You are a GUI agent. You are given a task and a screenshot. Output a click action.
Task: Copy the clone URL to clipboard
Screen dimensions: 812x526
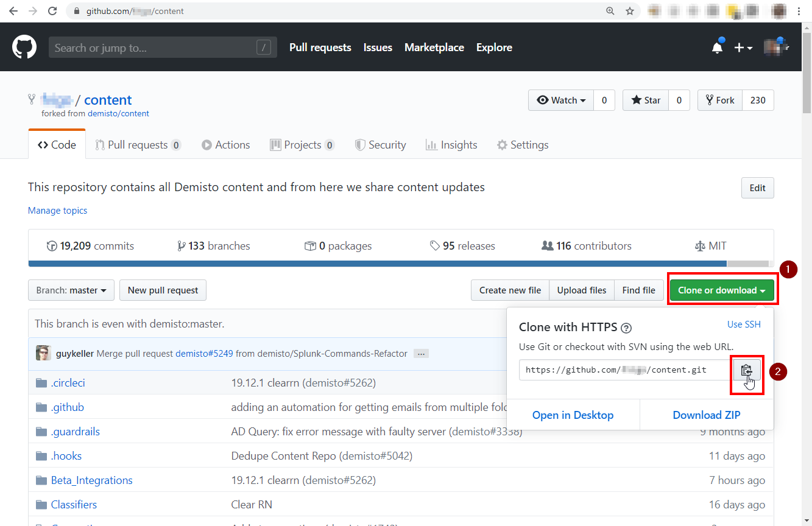747,370
